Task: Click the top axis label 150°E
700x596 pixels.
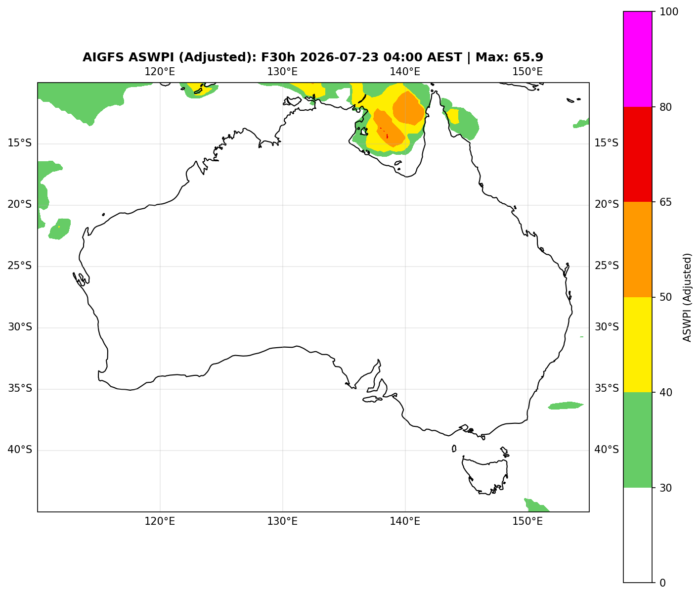Action: 527,72
